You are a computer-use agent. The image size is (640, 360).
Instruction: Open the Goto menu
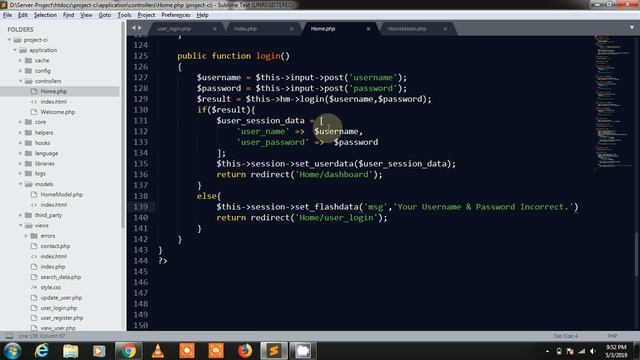click(105, 15)
